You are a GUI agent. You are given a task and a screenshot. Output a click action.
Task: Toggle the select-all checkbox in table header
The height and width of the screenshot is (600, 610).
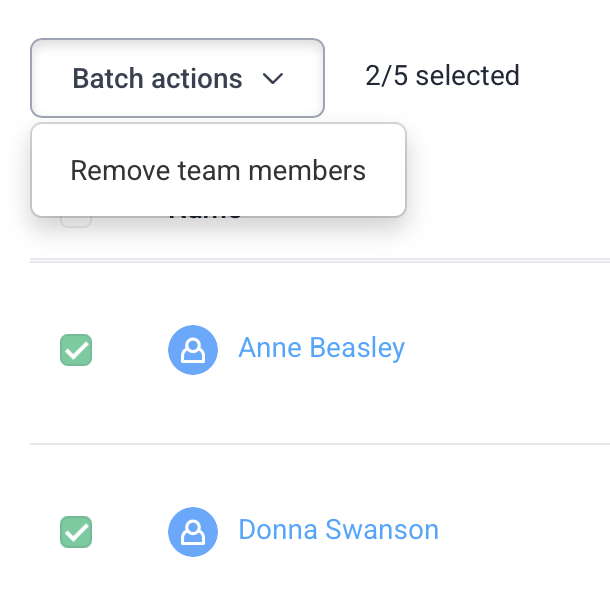(x=76, y=221)
